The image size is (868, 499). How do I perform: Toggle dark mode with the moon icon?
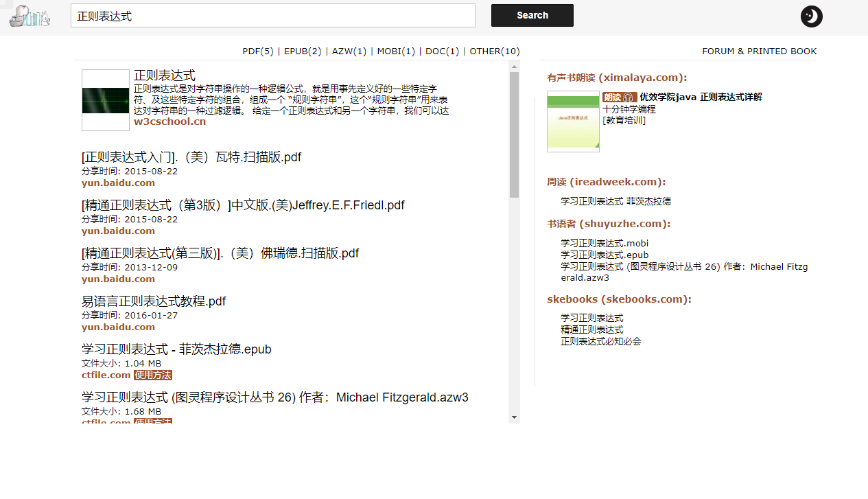point(812,16)
